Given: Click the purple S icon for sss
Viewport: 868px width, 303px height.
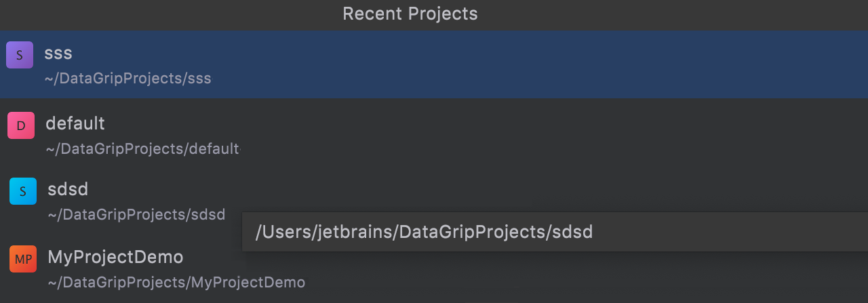Looking at the screenshot, I should coord(20,55).
